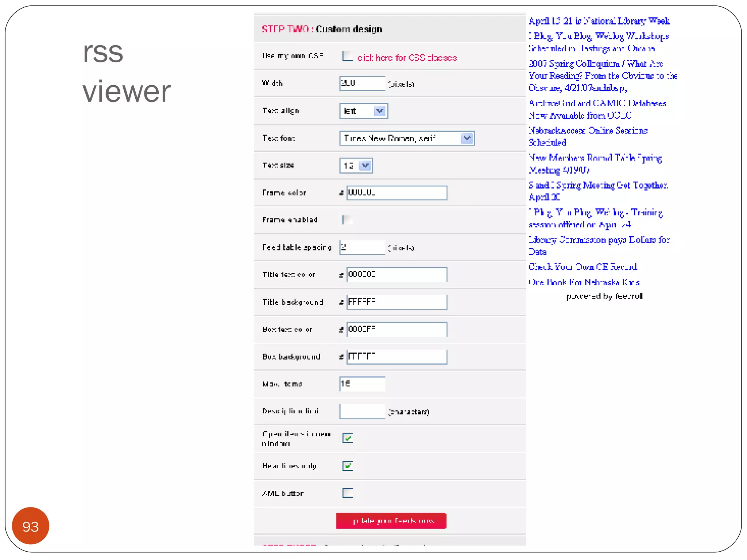
Task: Edit the Box text color field
Action: 397,329
